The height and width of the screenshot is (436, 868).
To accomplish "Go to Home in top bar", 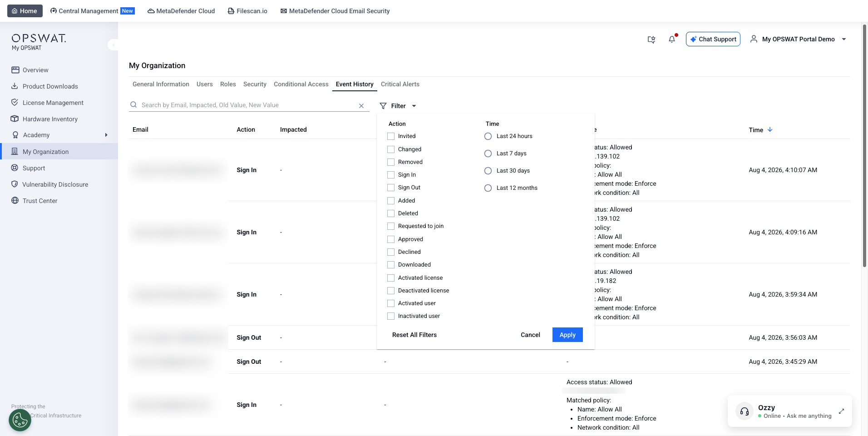I will [25, 11].
